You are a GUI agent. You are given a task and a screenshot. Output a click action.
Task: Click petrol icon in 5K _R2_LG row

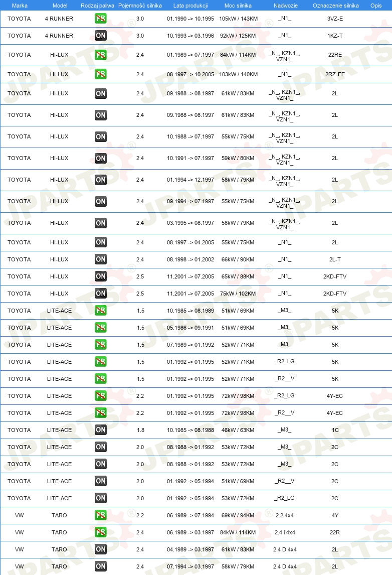[x=100, y=362]
